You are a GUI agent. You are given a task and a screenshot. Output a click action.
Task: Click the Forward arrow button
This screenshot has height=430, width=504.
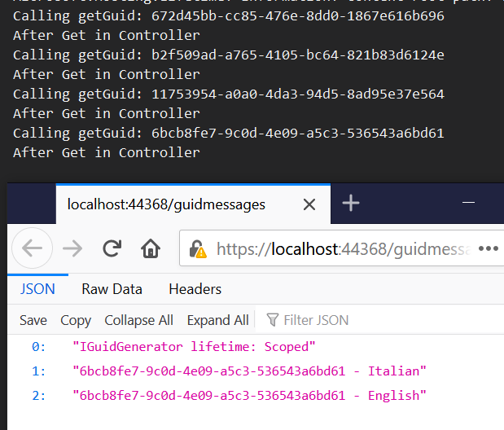[x=72, y=248]
